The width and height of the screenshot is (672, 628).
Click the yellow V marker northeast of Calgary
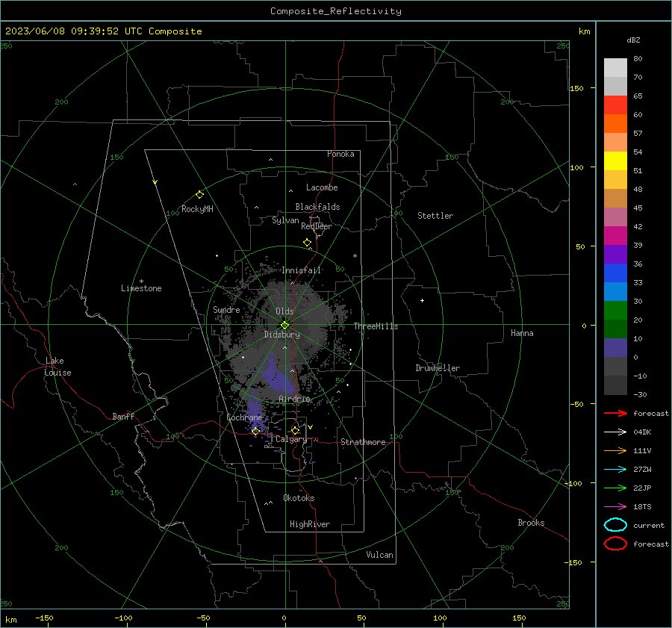click(311, 427)
